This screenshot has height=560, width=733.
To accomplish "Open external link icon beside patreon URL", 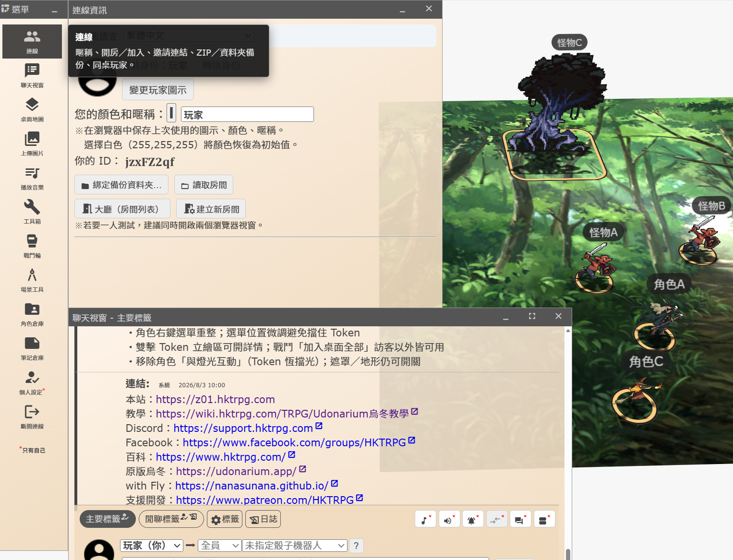I will (360, 498).
